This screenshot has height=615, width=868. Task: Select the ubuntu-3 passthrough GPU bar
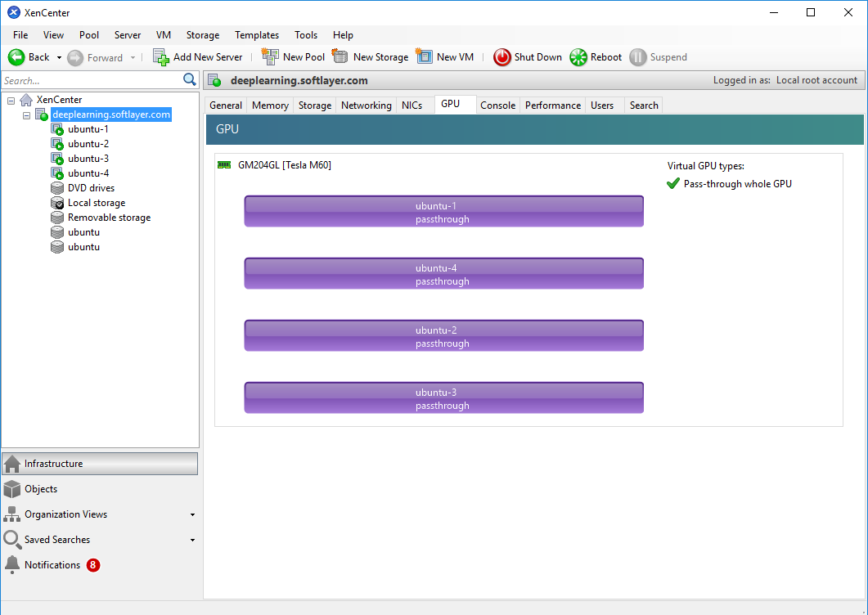tap(444, 397)
